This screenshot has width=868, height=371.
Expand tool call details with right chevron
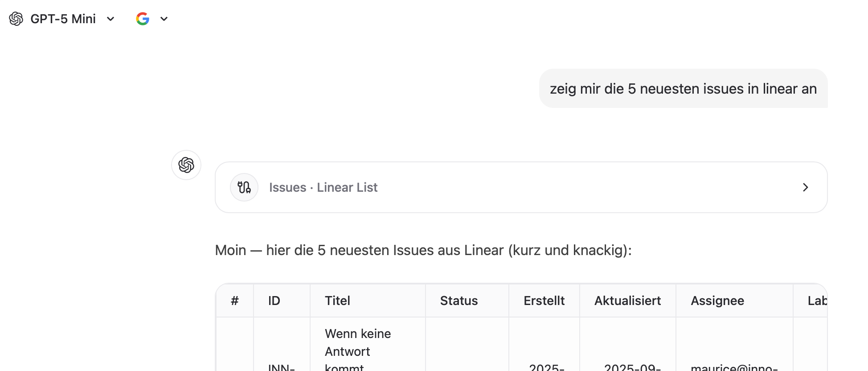tap(805, 187)
